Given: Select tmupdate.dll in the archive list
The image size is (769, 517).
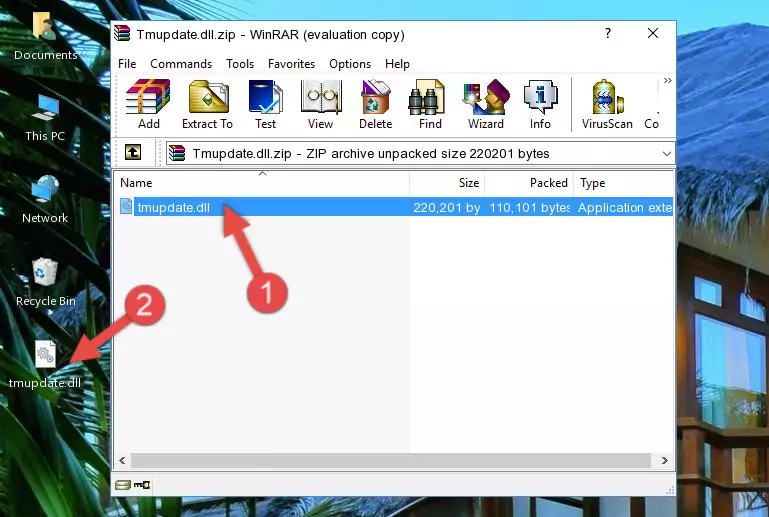Looking at the screenshot, I should pos(174,207).
